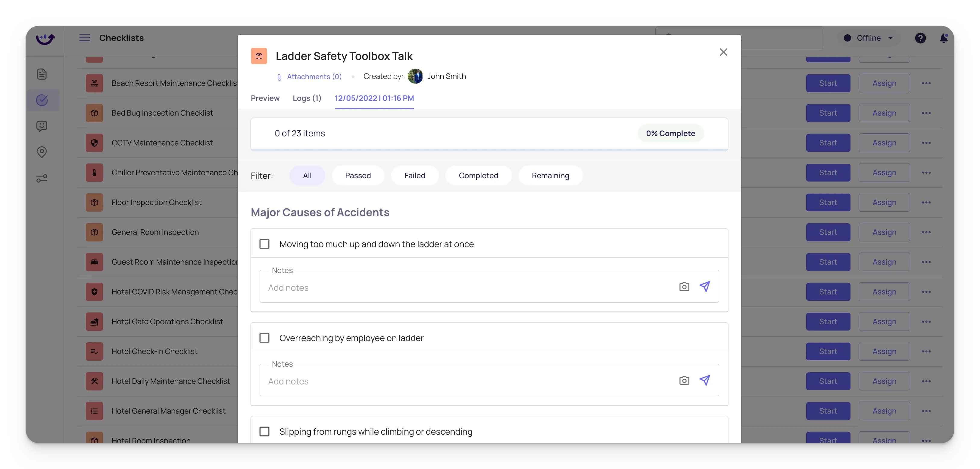980x469 pixels.
Task: Open the feedback chat face sidebar icon
Action: (x=42, y=126)
